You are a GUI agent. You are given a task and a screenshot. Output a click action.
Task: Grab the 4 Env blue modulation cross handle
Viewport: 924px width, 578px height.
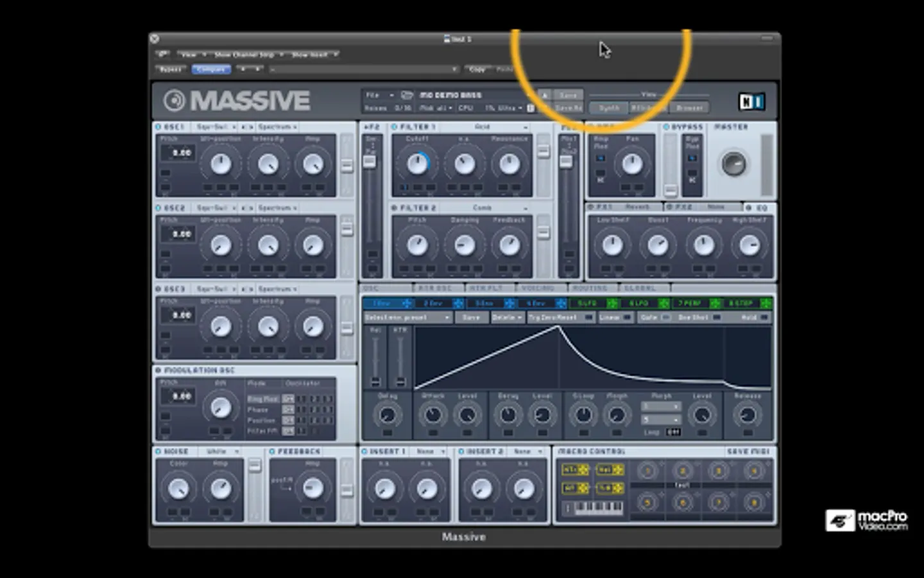(x=561, y=303)
